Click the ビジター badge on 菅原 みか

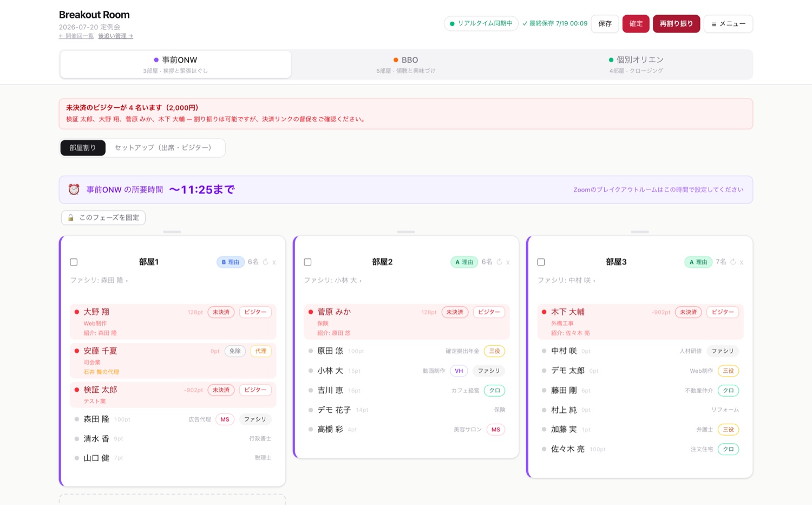[x=489, y=312]
